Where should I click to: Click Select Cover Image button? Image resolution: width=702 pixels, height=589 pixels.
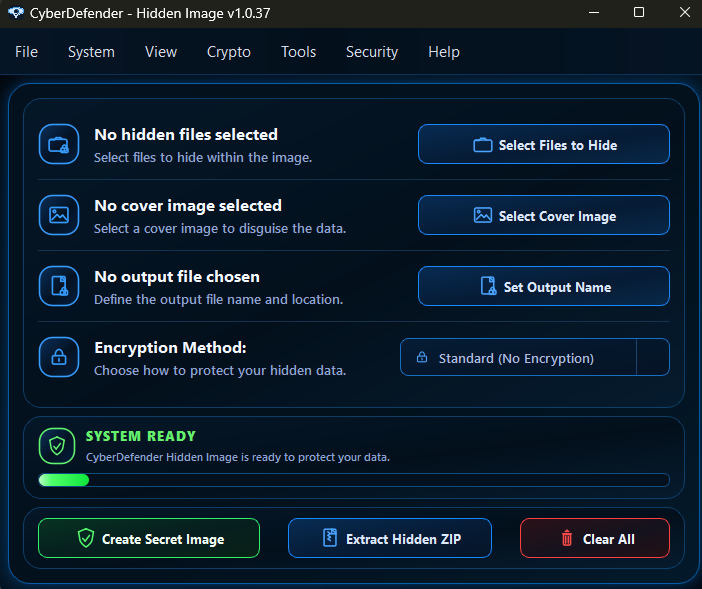pyautogui.click(x=544, y=215)
